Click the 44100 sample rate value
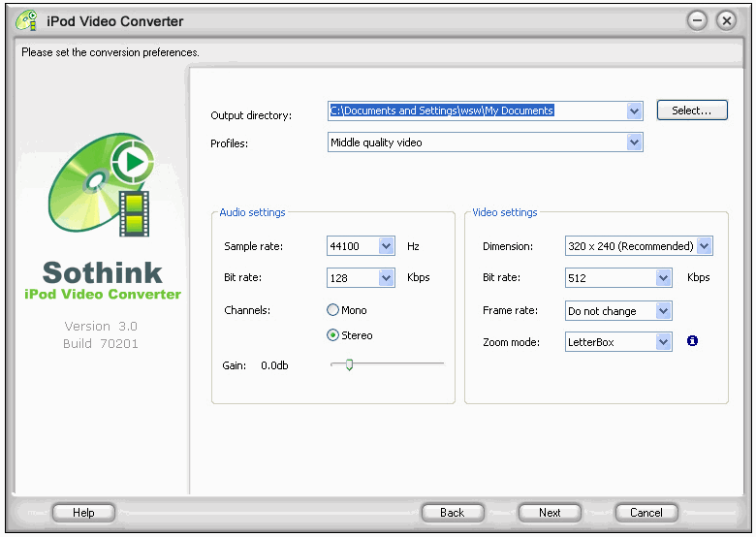Image resolution: width=756 pixels, height=537 pixels. [344, 246]
